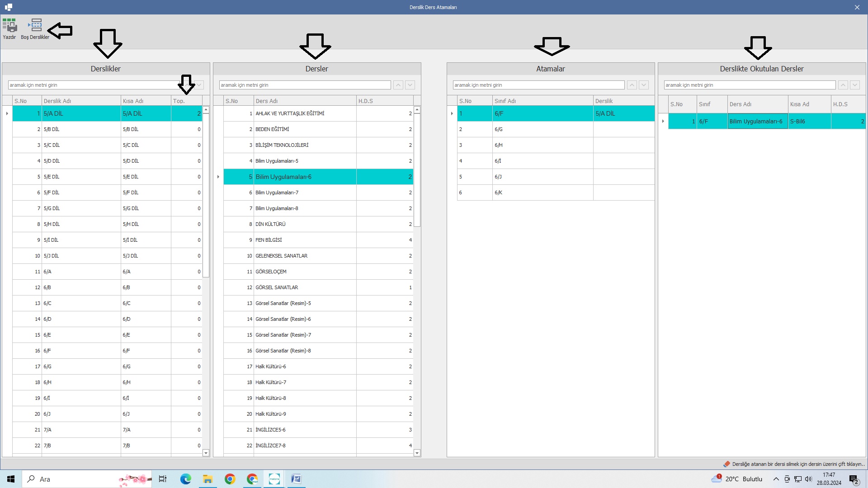Open Boş Derslikler list

[35, 29]
